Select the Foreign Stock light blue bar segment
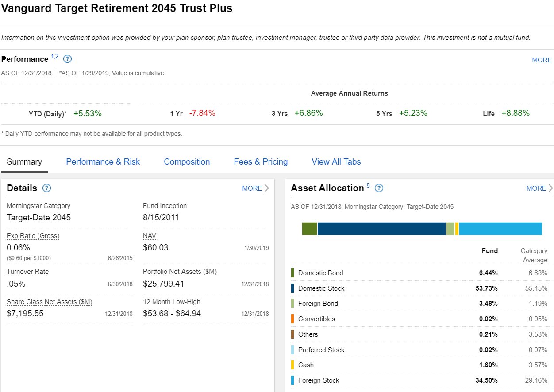 pyautogui.click(x=500, y=229)
